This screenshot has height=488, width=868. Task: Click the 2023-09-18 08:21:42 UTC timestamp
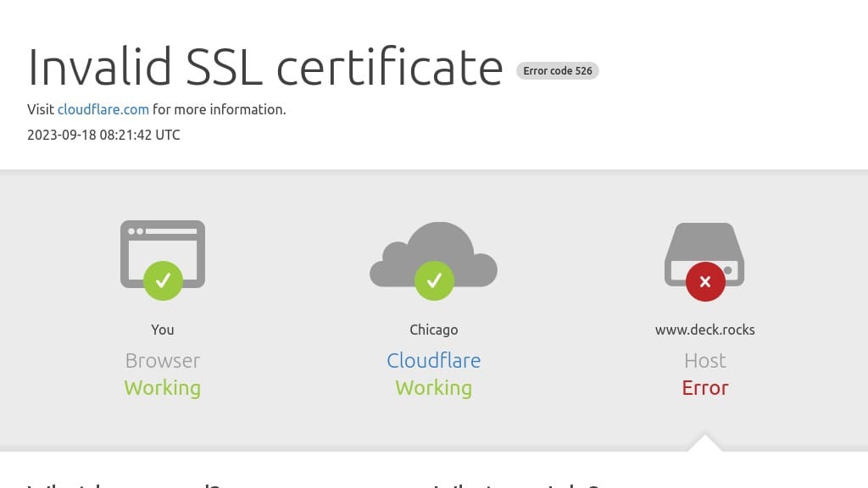(x=103, y=135)
